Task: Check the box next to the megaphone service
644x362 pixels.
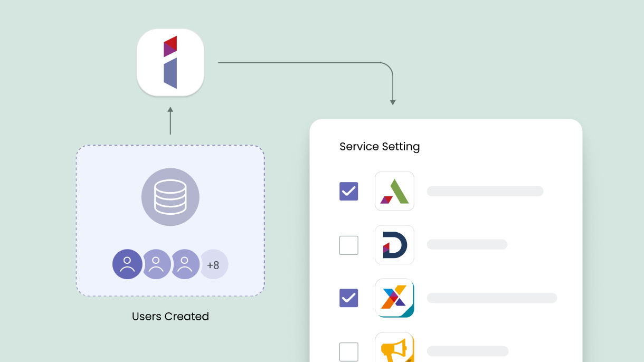Action: pos(348,351)
